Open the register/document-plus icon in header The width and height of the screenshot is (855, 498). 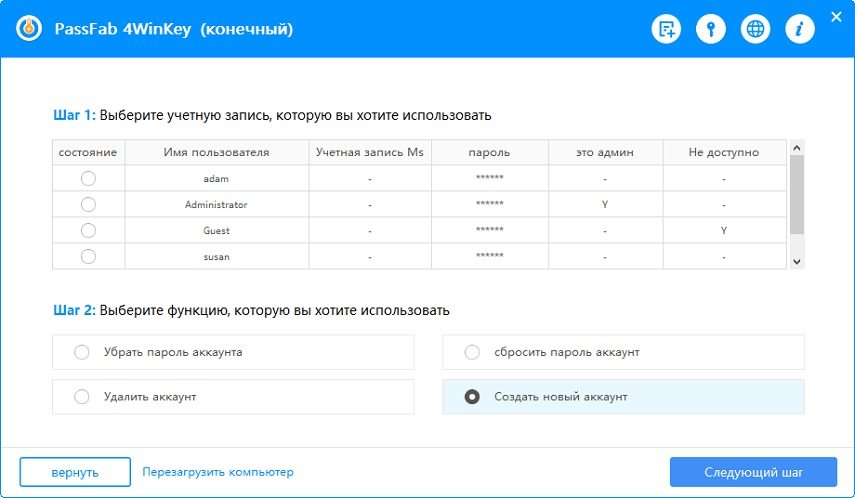coord(666,29)
